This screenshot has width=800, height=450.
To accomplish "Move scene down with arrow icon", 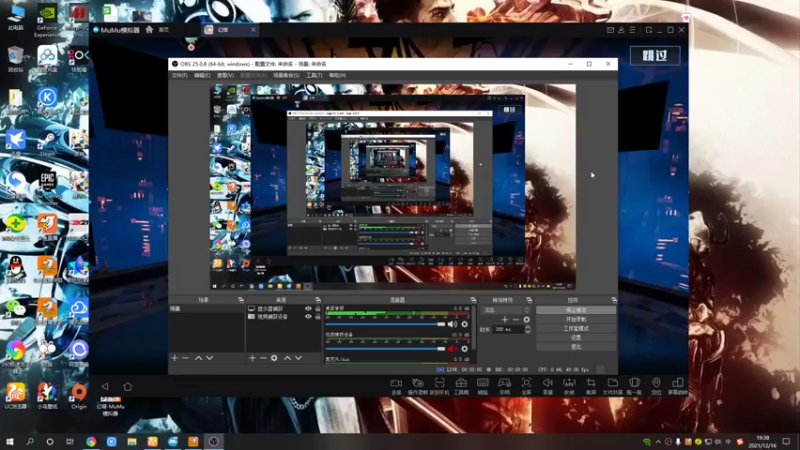I will pos(209,358).
